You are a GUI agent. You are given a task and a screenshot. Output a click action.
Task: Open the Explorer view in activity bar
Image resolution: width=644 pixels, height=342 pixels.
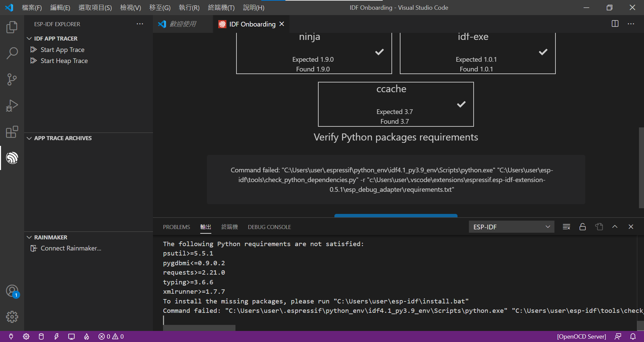click(x=12, y=27)
